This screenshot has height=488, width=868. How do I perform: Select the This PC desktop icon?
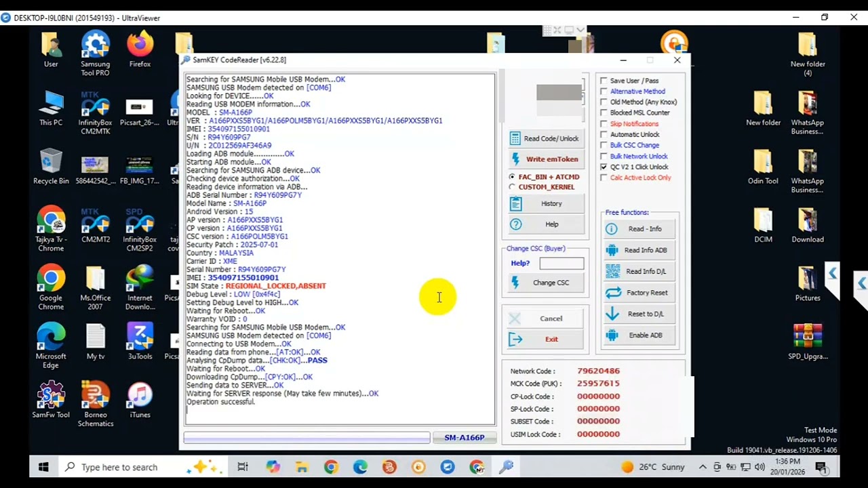coord(51,108)
